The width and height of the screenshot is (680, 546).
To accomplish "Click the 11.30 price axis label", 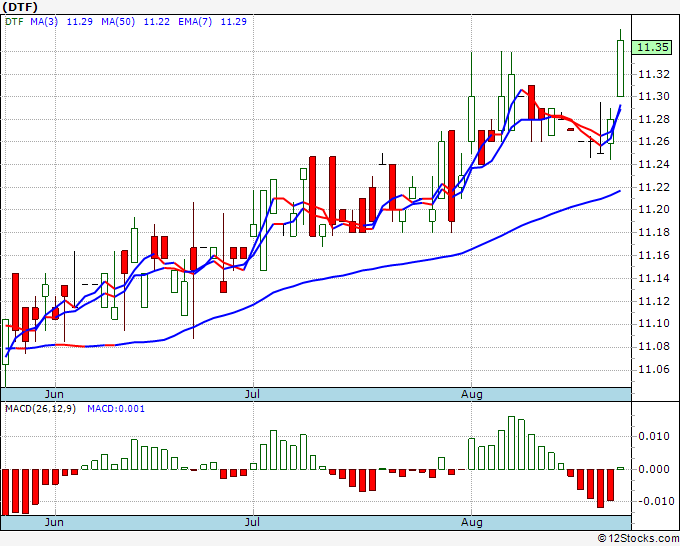I will pos(654,96).
